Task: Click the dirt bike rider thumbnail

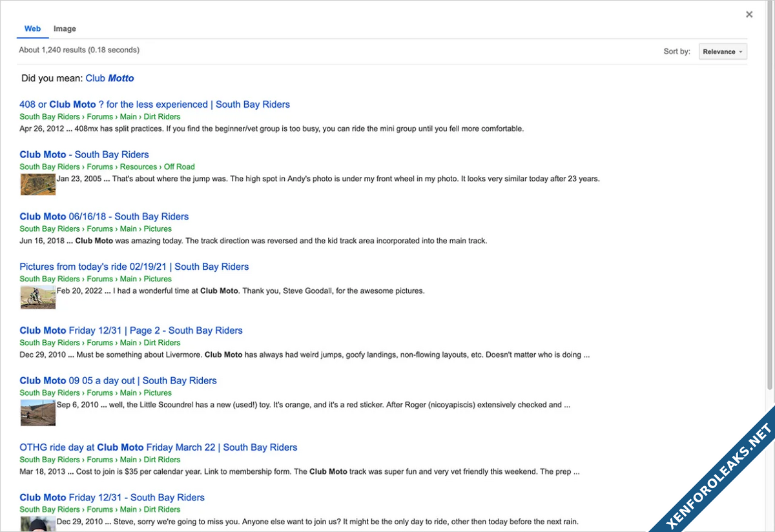Action: click(x=37, y=297)
